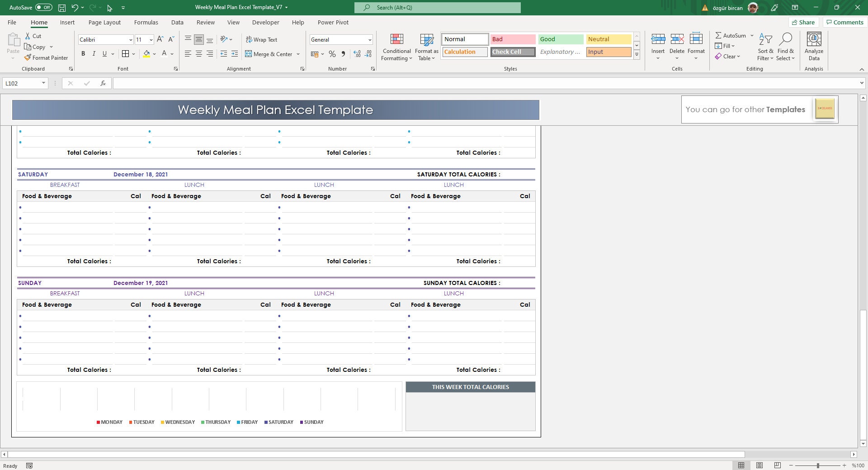
Task: Click the Undo arrow icon
Action: tap(75, 8)
